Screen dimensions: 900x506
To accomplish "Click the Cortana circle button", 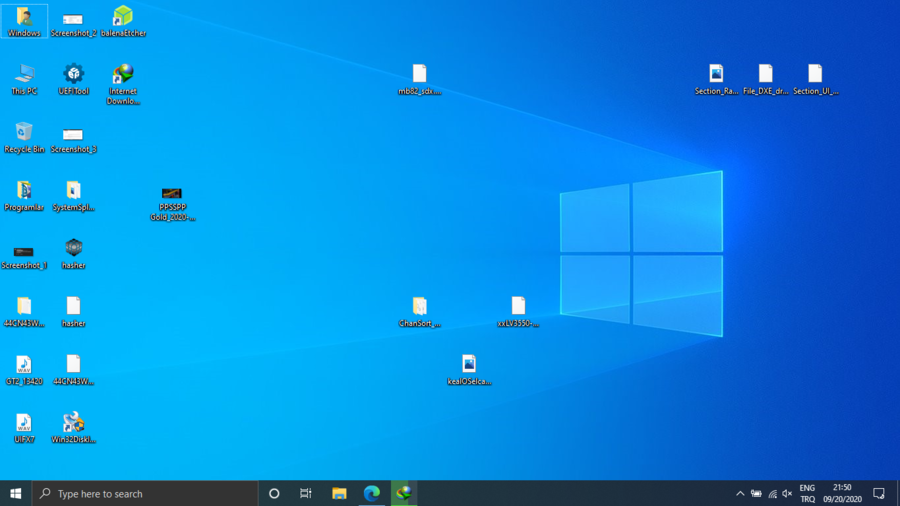I will click(x=274, y=493).
